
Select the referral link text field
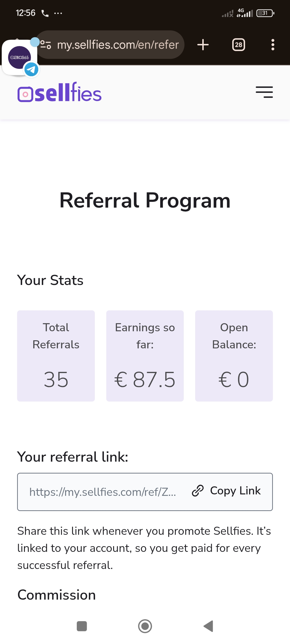coord(103,492)
